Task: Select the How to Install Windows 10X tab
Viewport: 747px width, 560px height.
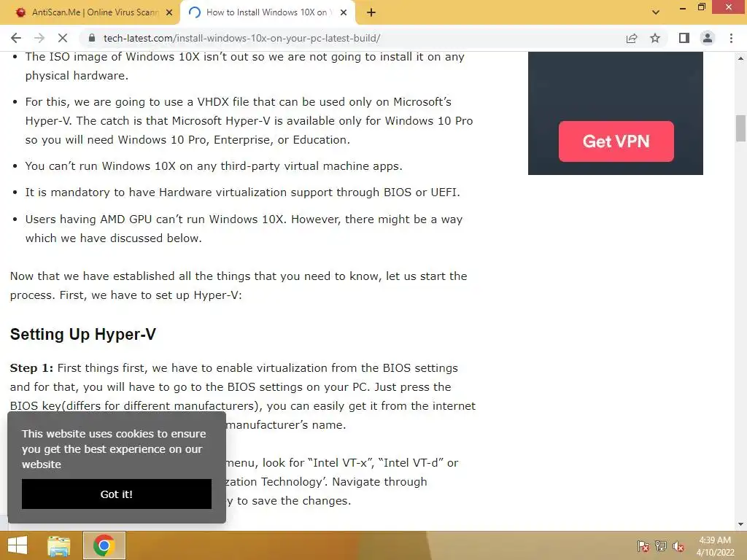Action: click(266, 12)
